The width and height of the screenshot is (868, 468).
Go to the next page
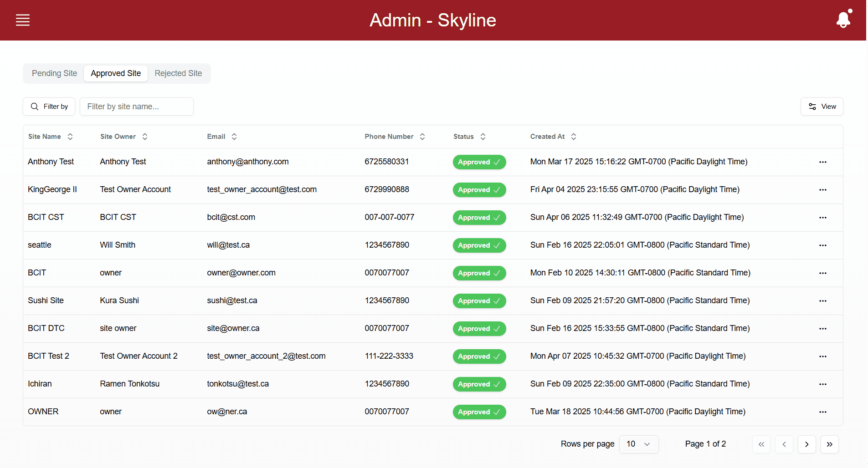(806, 444)
